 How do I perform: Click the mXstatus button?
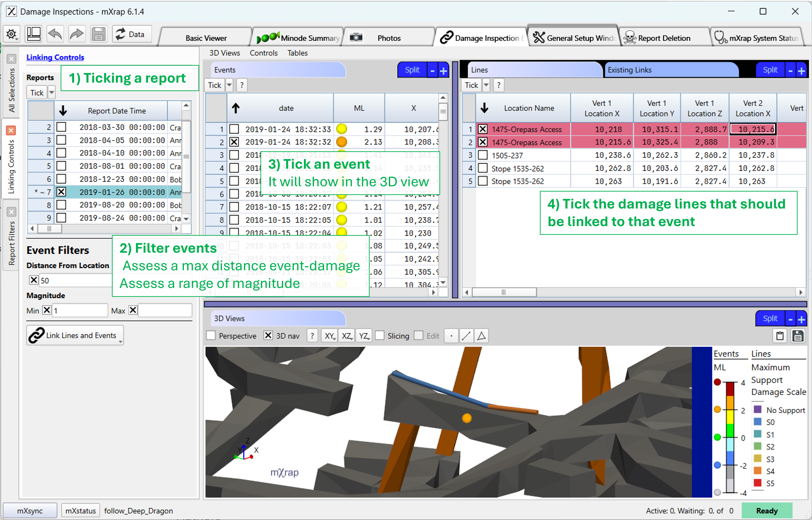click(x=81, y=511)
